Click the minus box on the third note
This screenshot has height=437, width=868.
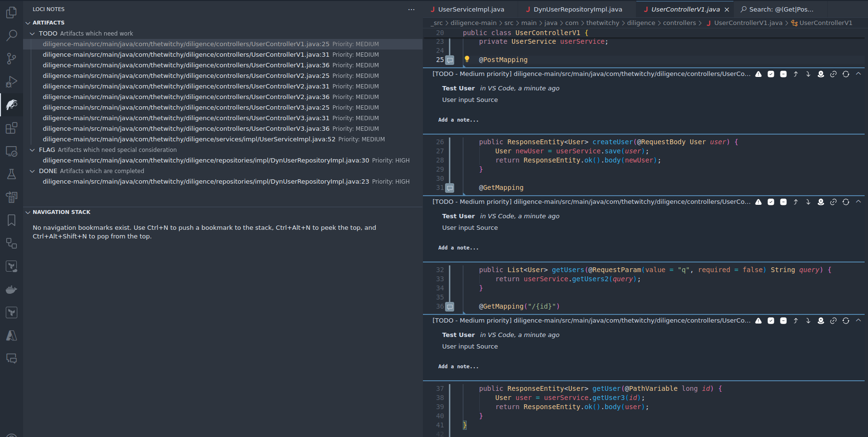[x=783, y=321]
